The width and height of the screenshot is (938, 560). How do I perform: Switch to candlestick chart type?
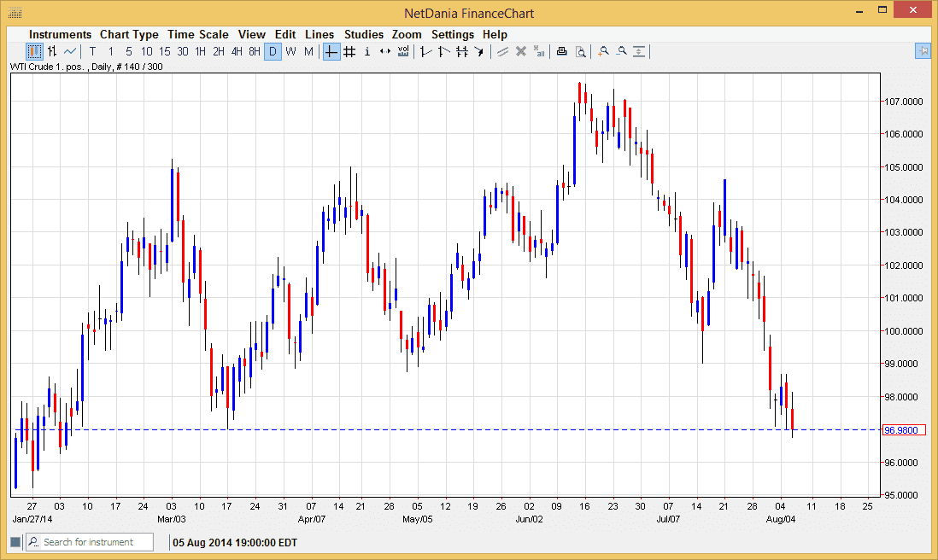coord(32,51)
